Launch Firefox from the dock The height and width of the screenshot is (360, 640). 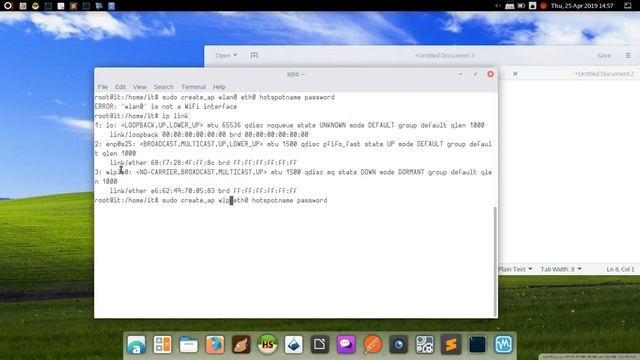coord(215,344)
